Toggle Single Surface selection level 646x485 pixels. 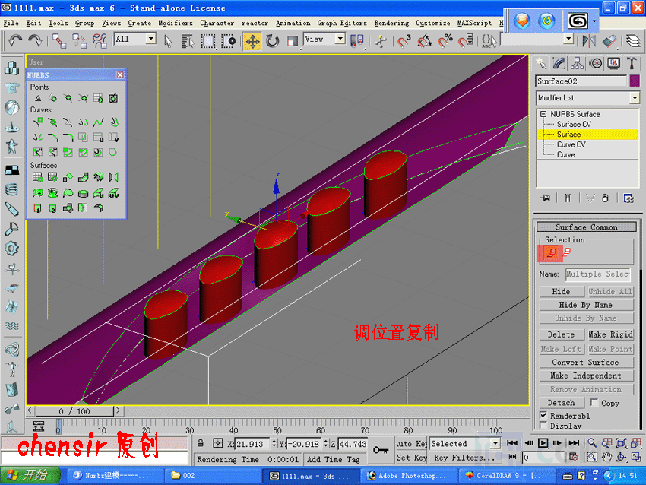550,253
